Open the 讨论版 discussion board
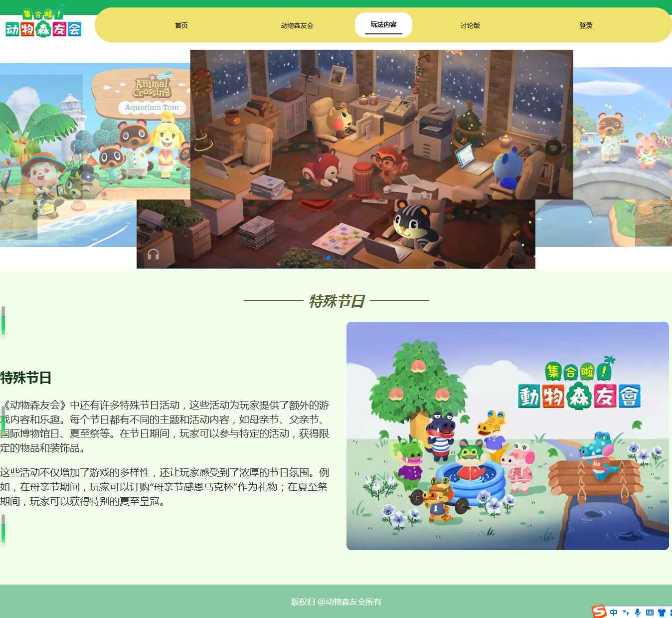The width and height of the screenshot is (672, 618). point(470,25)
